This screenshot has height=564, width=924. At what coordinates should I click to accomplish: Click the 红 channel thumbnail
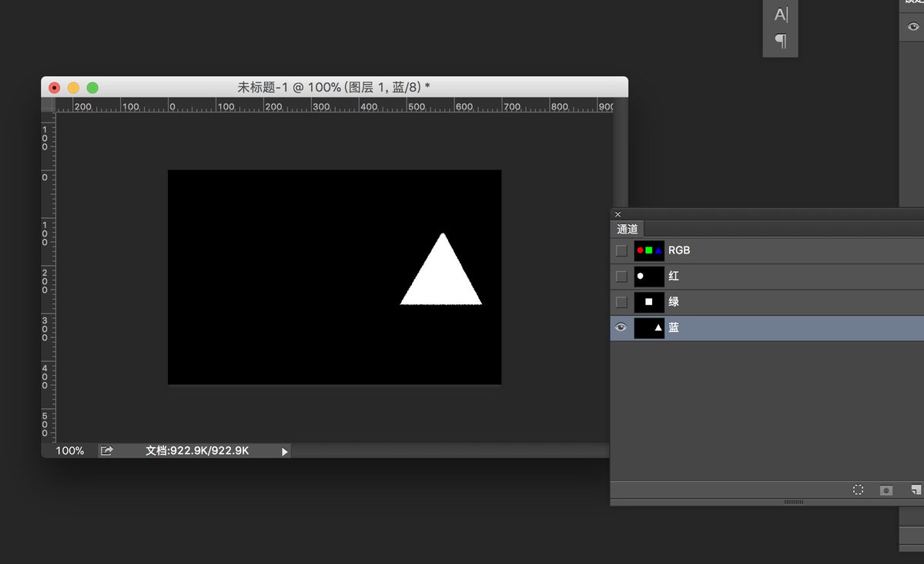[x=649, y=276]
